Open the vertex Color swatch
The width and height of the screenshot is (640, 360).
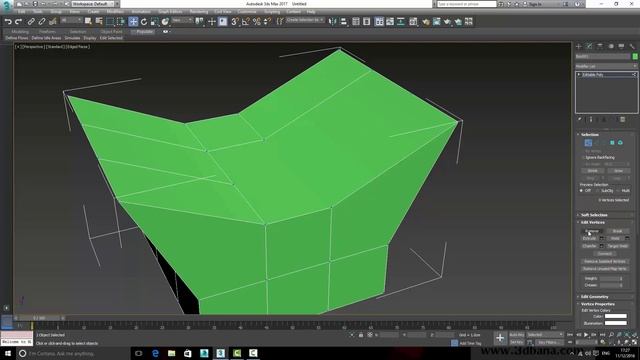[616, 316]
